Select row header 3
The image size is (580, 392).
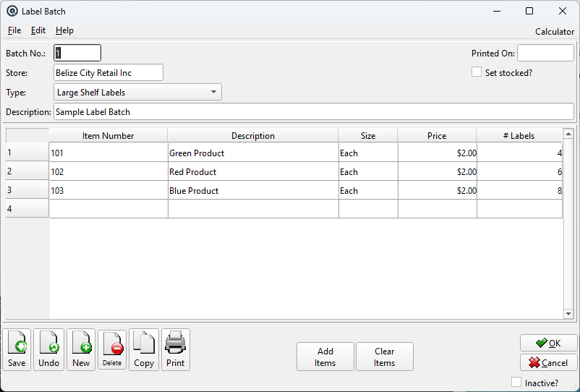tap(27, 189)
